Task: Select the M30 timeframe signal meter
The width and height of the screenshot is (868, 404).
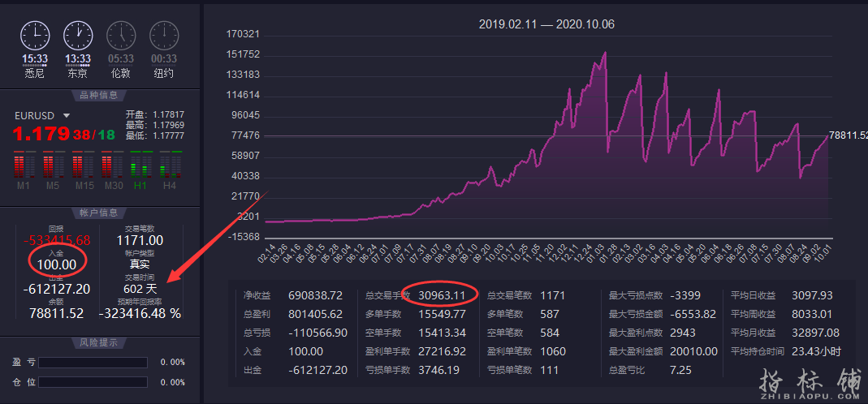Action: pyautogui.click(x=113, y=165)
